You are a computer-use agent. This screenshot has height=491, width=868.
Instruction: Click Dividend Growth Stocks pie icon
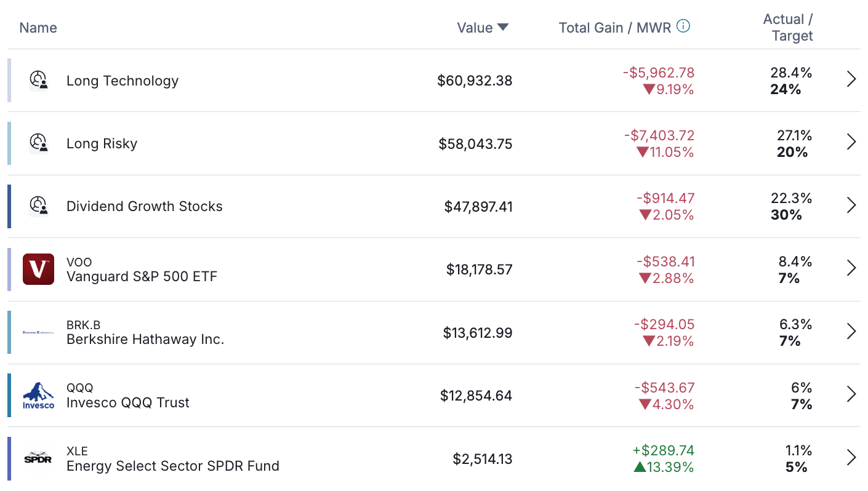coord(39,206)
